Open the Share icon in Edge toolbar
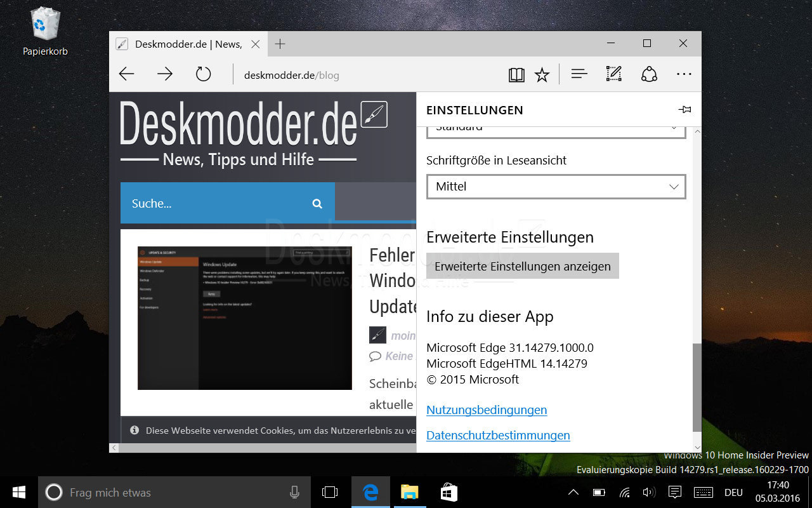 click(x=649, y=74)
